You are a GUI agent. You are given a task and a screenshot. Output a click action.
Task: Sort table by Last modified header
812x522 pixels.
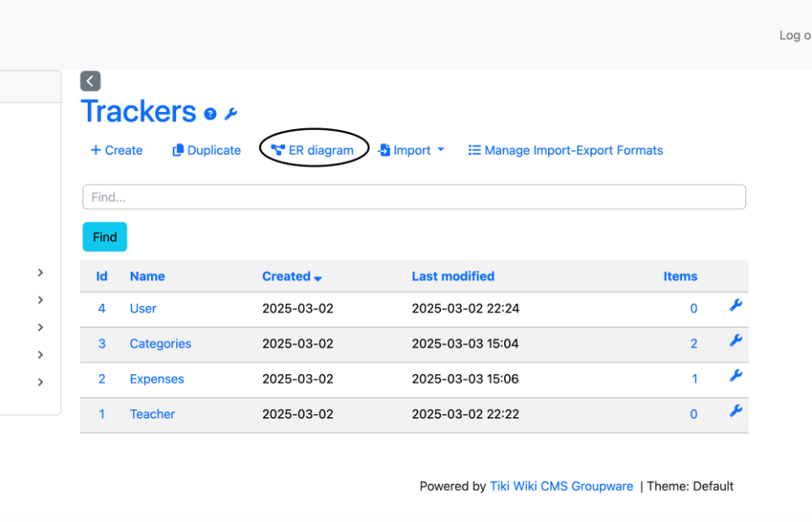coord(453,277)
